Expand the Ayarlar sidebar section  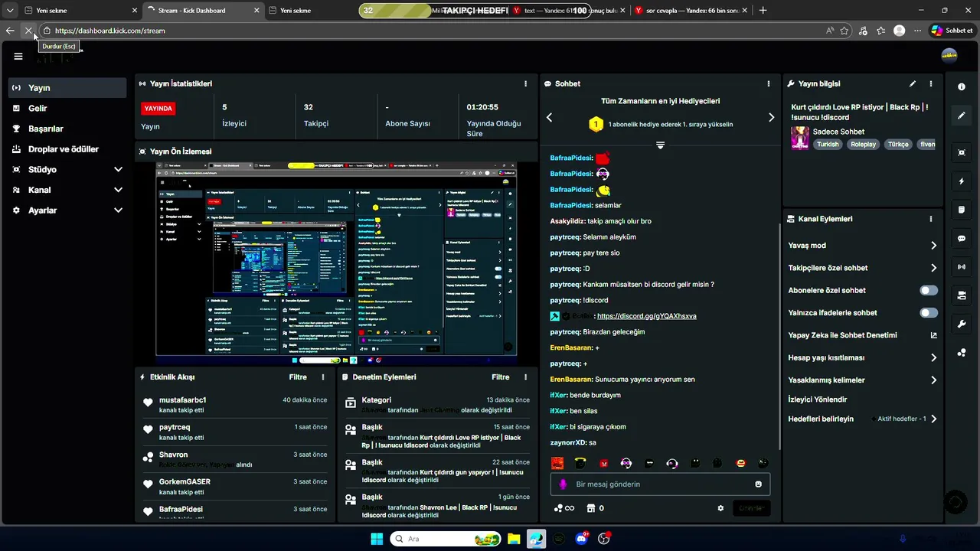tap(67, 210)
